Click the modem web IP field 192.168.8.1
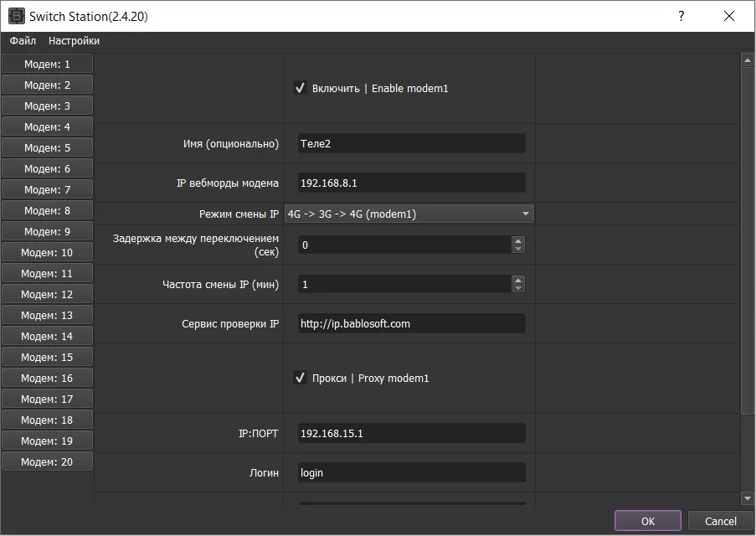 (412, 183)
